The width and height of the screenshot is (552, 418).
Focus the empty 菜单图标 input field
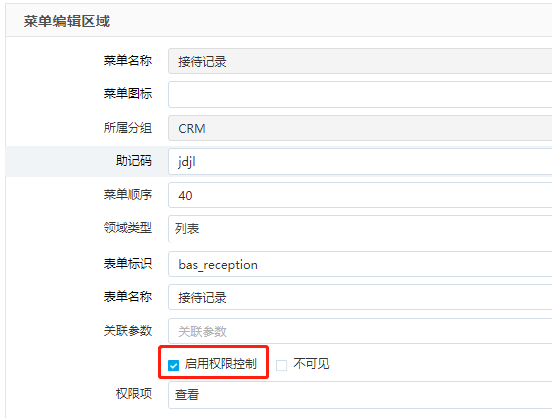pyautogui.click(x=360, y=94)
